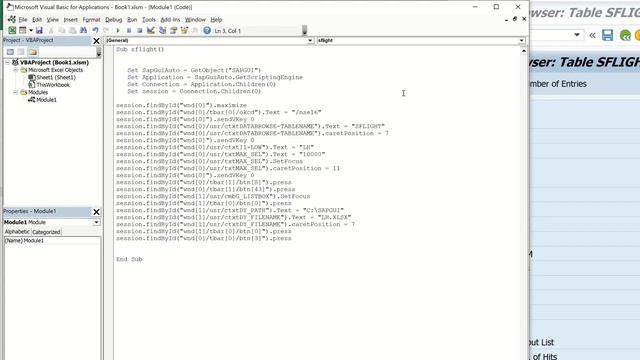
Task: Toggle Folders icon in Project panel
Action: coord(33,52)
